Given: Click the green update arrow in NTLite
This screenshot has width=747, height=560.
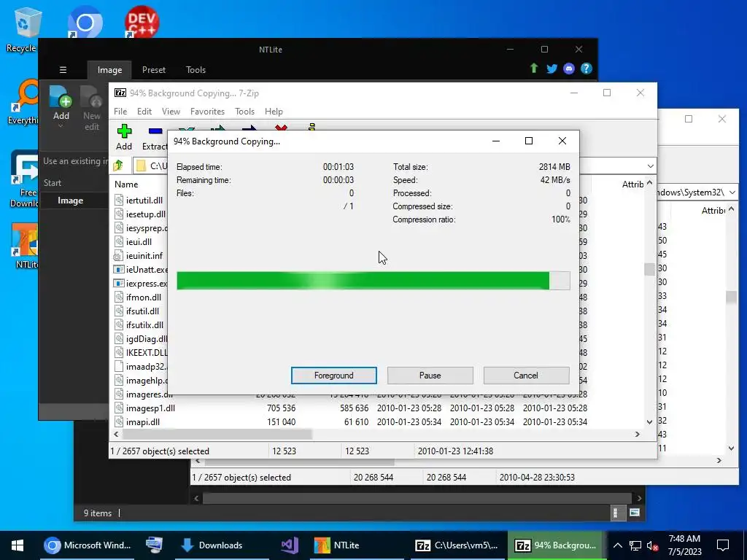Looking at the screenshot, I should (534, 68).
